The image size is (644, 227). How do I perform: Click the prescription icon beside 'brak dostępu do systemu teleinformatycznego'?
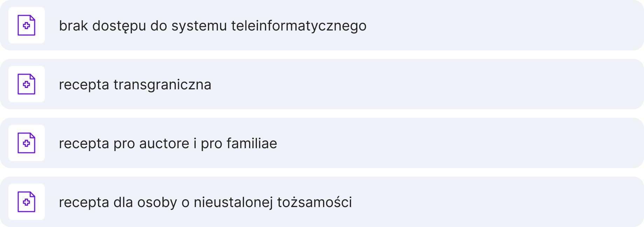click(27, 25)
